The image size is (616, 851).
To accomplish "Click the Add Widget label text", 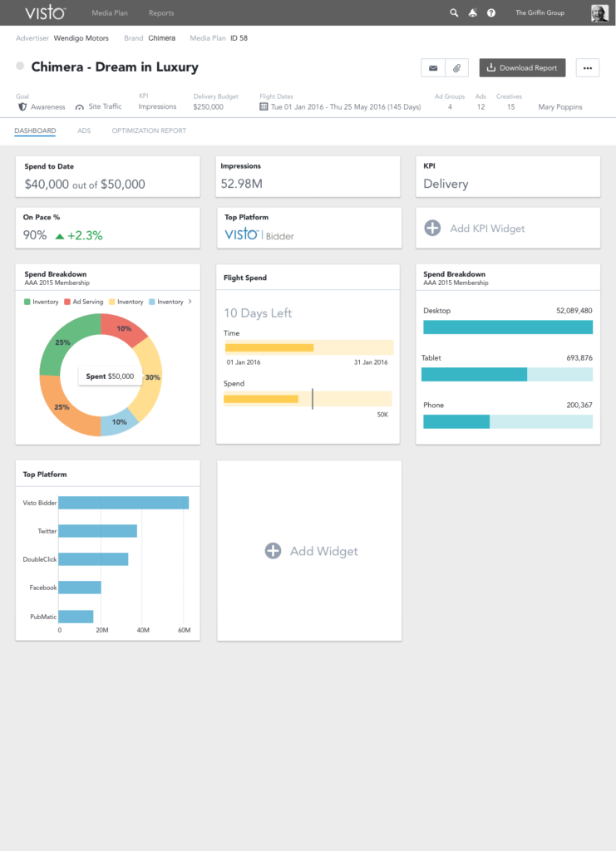I will click(x=324, y=552).
